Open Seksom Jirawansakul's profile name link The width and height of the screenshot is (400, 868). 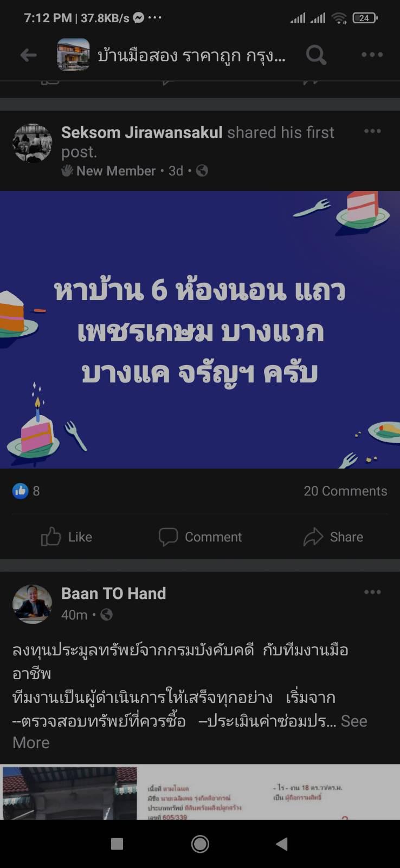142,132
